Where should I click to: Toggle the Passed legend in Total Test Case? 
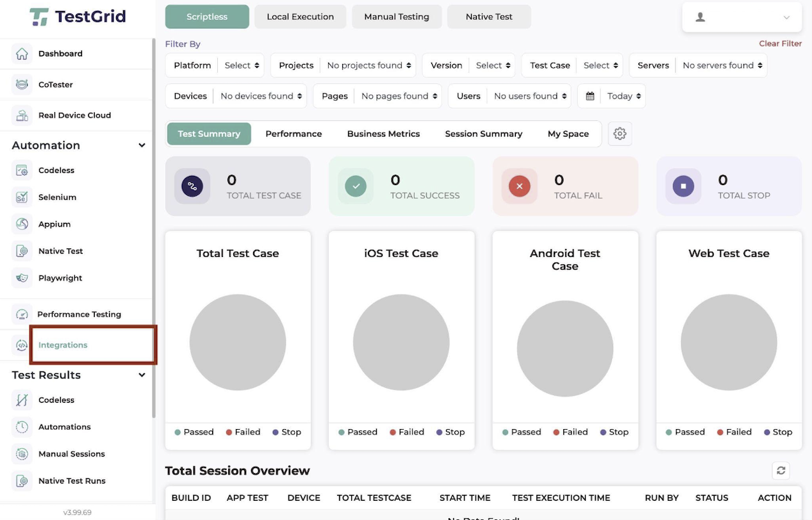194,432
